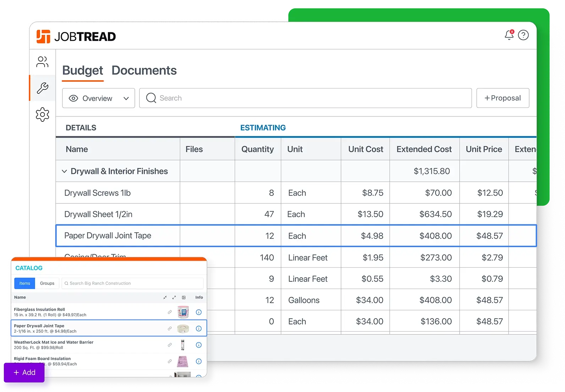
Task: Click the ESTIMATING section header
Action: [x=263, y=128]
